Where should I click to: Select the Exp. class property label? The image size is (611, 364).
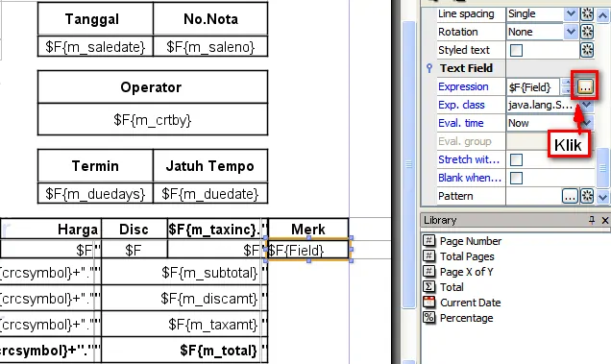(461, 105)
